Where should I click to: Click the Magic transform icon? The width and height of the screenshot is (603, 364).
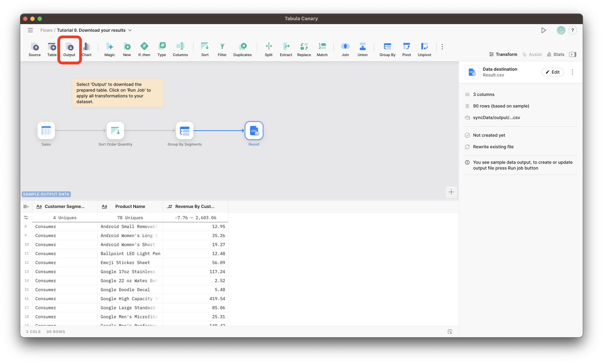pos(110,47)
